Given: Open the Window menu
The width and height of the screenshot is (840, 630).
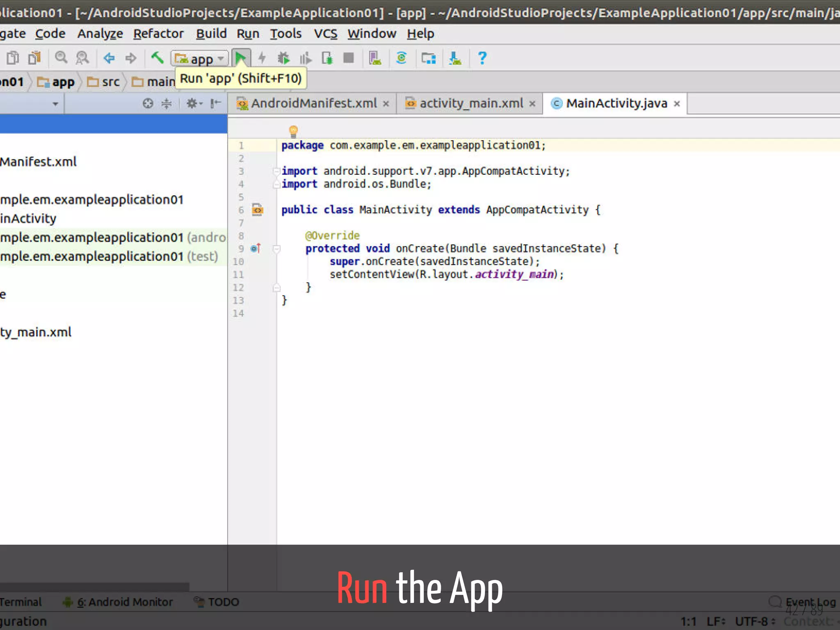Looking at the screenshot, I should [x=372, y=33].
